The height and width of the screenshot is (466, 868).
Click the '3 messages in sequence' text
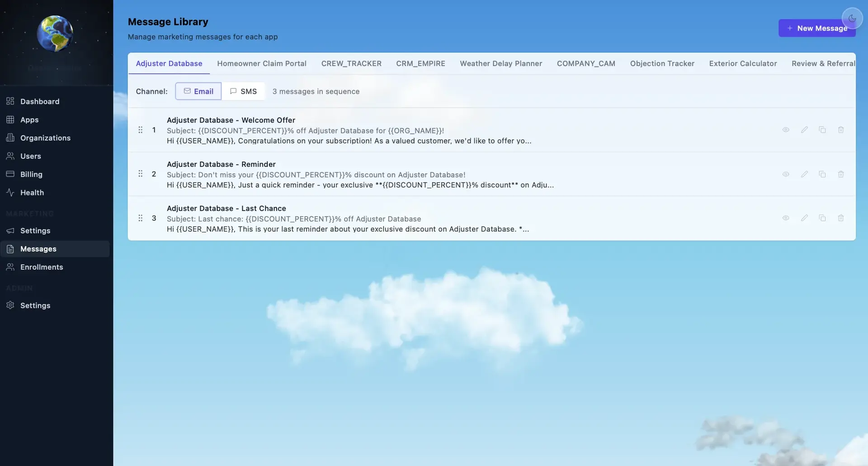(316, 91)
